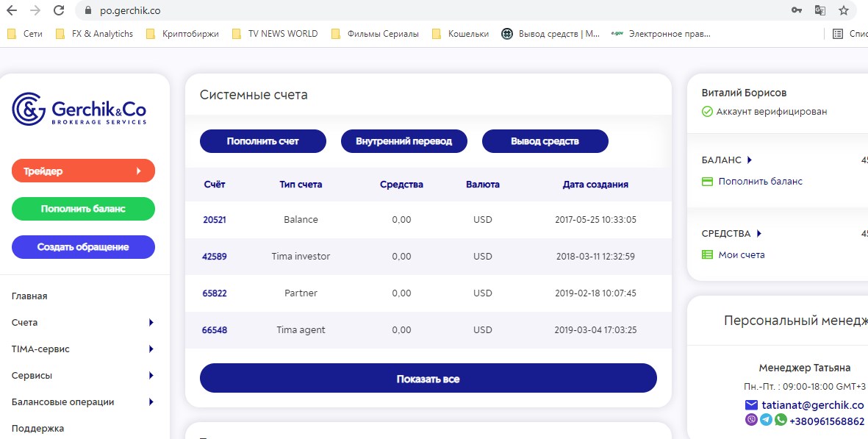The height and width of the screenshot is (439, 868).
Task: Expand the Сервисы menu arrow
Action: (151, 376)
